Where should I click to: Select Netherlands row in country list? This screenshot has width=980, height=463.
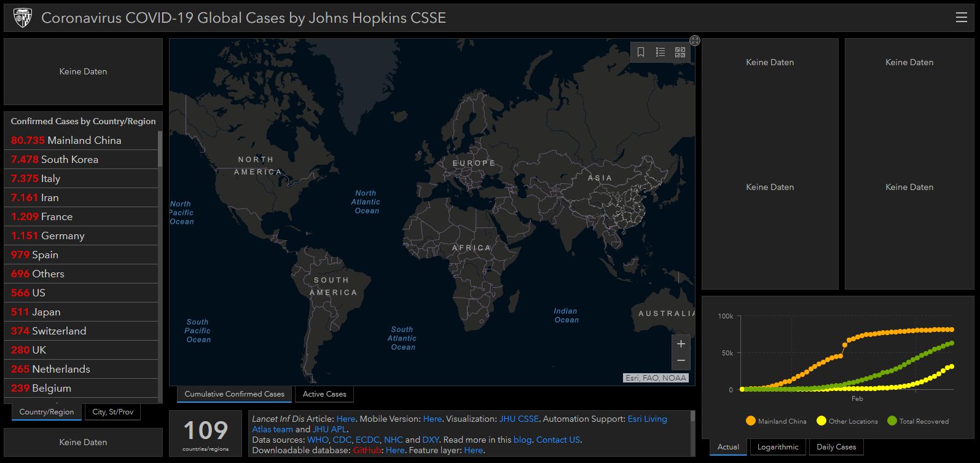point(81,369)
